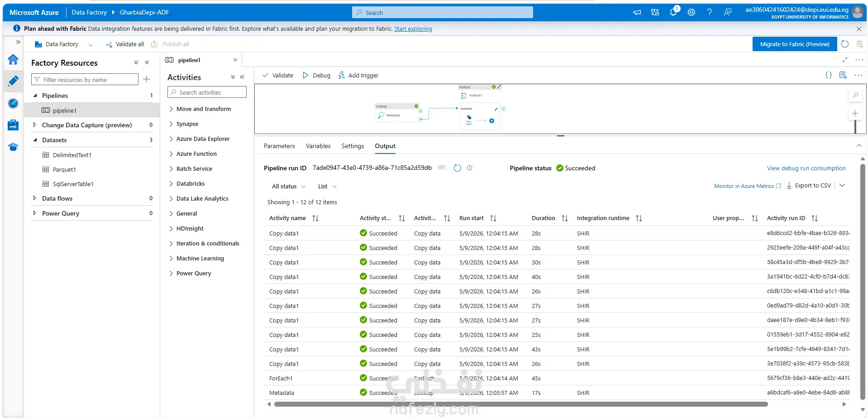Refresh the pipeline run output
The width and height of the screenshot is (868, 418).
457,168
